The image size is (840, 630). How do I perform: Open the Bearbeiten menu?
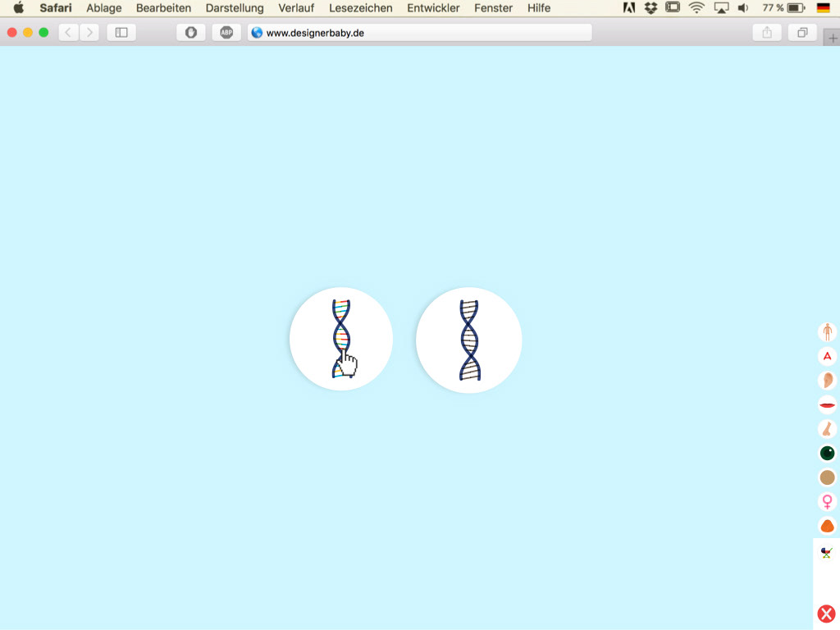(163, 8)
